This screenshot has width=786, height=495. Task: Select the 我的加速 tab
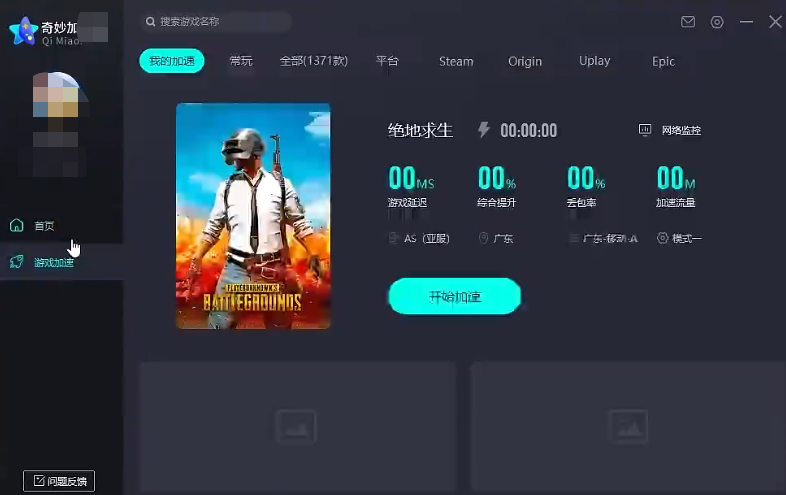pyautogui.click(x=171, y=61)
